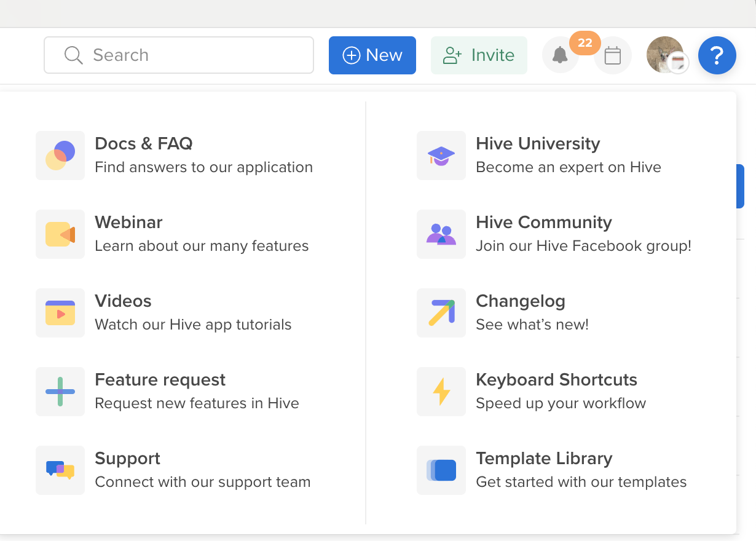The height and width of the screenshot is (541, 756).
Task: Open the Hive Community Facebook group
Action: 543,222
